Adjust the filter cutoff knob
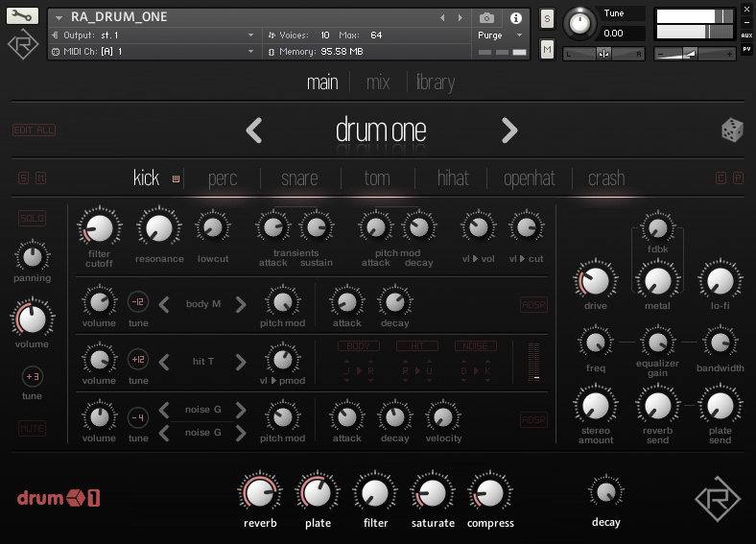 tap(100, 228)
